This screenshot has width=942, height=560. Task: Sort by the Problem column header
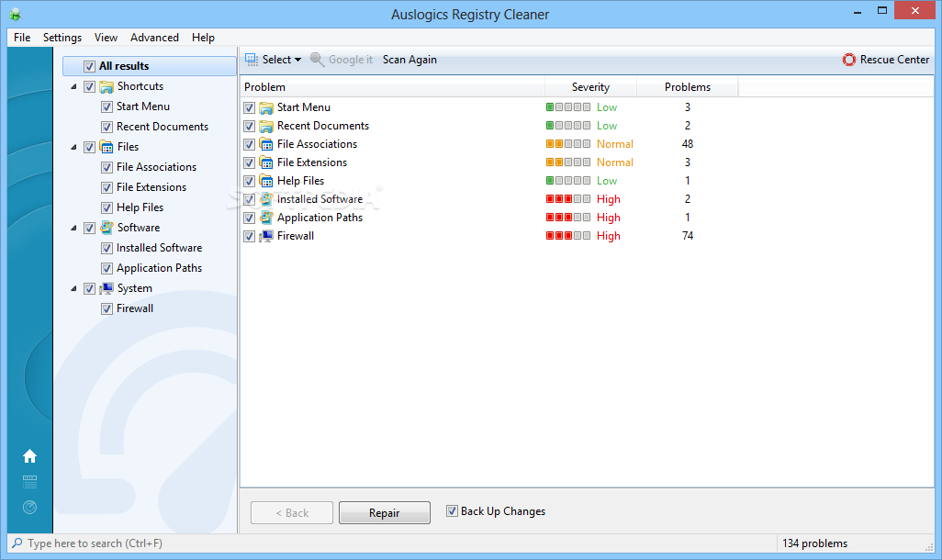pyautogui.click(x=392, y=87)
